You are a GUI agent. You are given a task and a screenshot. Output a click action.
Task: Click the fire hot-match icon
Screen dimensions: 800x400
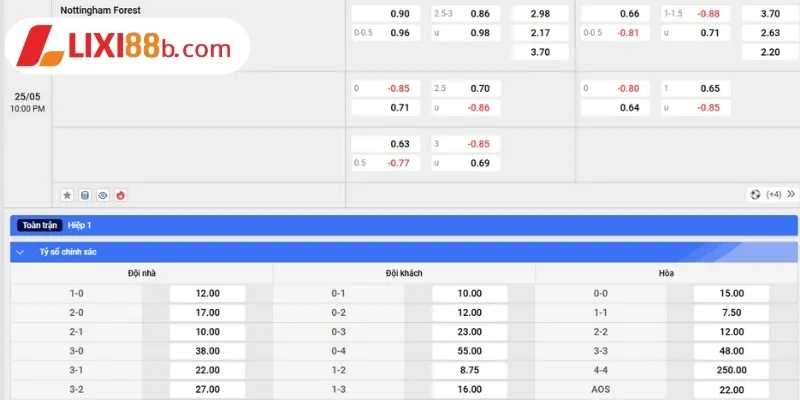(120, 195)
